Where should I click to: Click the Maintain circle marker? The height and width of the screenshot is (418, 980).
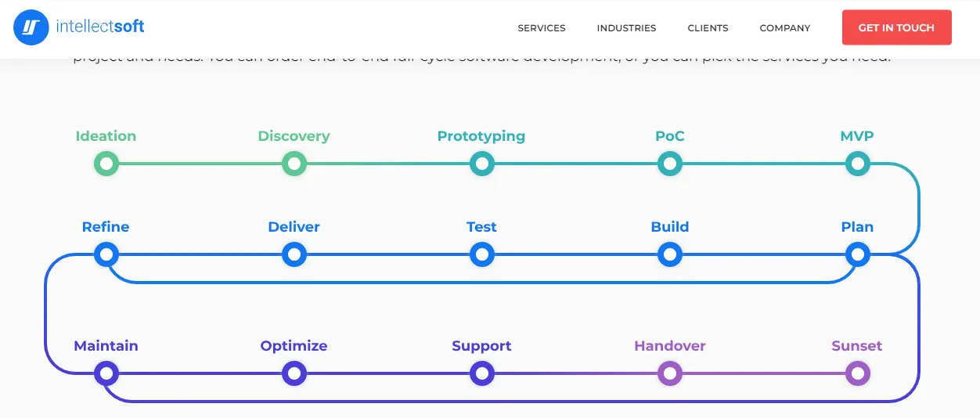click(106, 373)
